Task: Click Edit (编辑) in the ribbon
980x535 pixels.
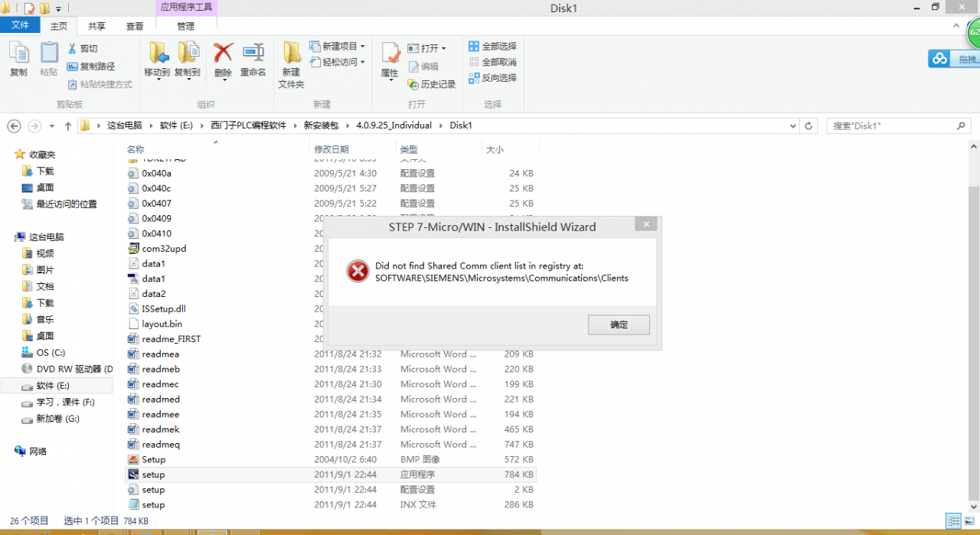Action: coord(423,67)
